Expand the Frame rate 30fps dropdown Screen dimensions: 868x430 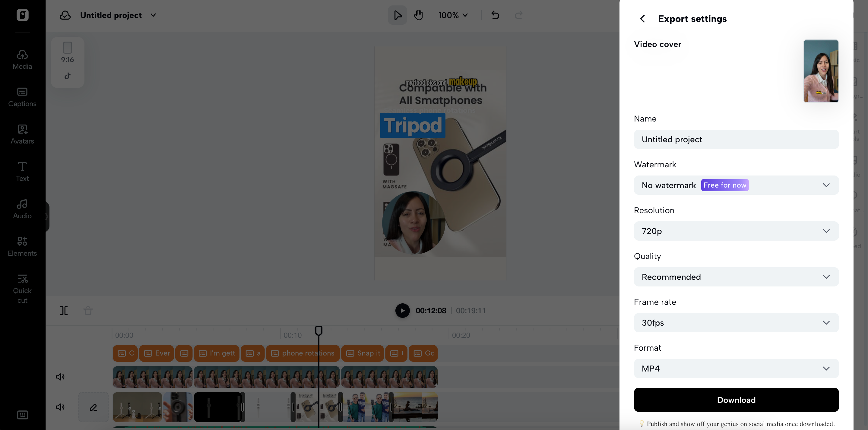point(736,323)
